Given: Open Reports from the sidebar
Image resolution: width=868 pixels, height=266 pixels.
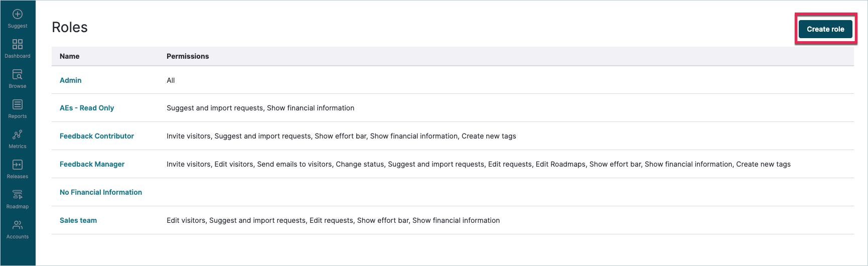Looking at the screenshot, I should point(18,109).
